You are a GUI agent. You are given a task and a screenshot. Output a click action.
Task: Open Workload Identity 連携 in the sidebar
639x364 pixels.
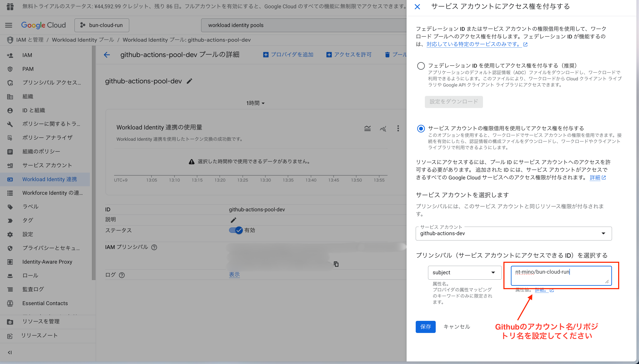[x=50, y=179]
